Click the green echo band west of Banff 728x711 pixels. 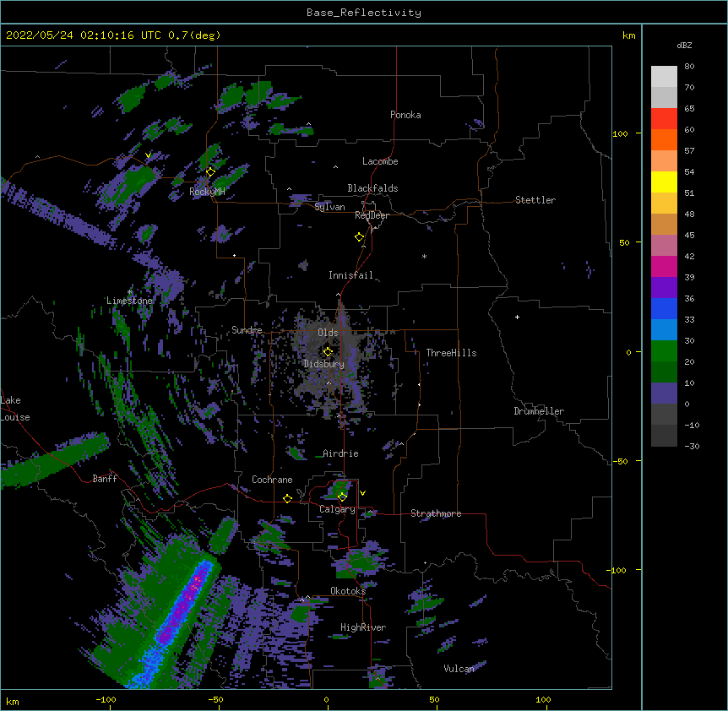click(53, 459)
